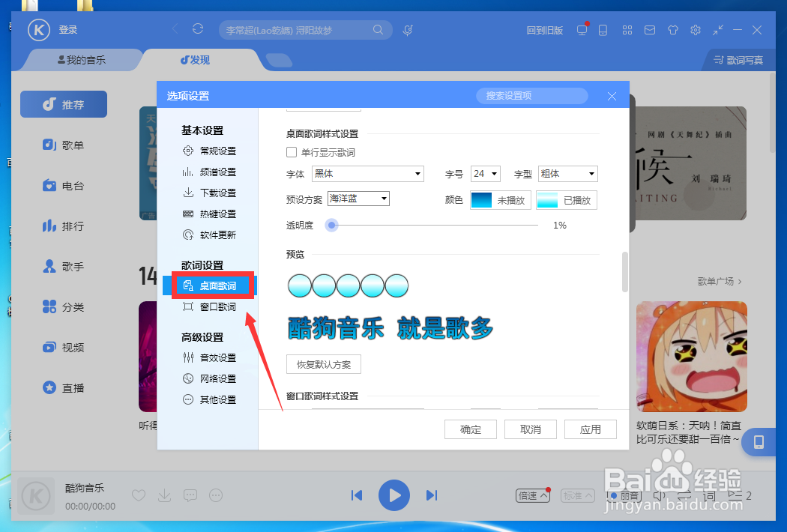The height and width of the screenshot is (532, 787).
Task: Pick the 未播放 color swatch
Action: point(501,200)
